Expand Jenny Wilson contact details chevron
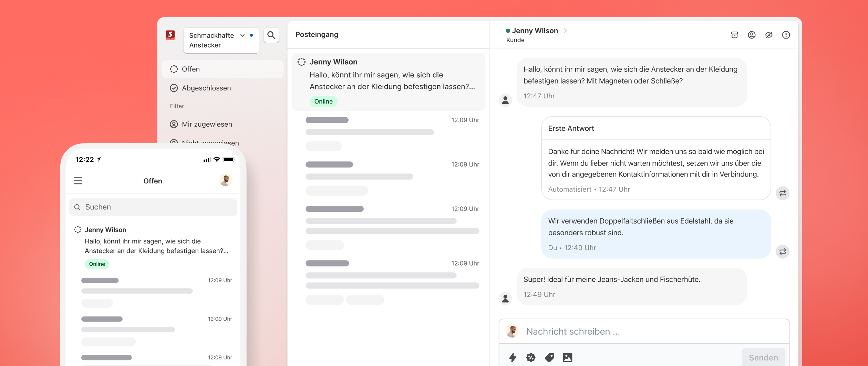The width and height of the screenshot is (868, 366). coord(565,31)
